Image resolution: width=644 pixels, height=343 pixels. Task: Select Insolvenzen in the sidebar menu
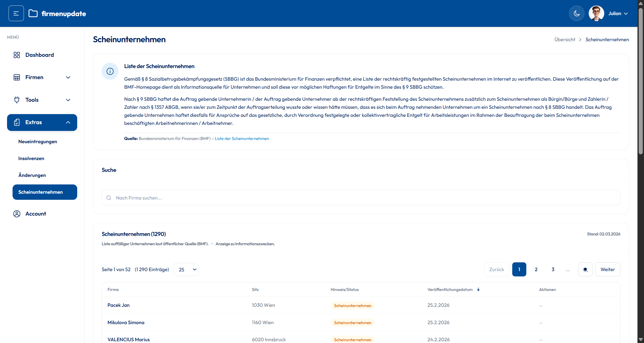coord(31,158)
